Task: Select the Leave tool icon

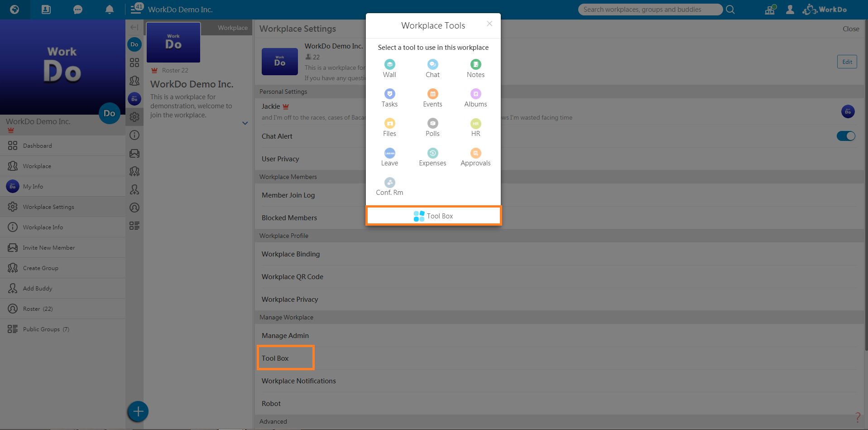Action: click(389, 153)
